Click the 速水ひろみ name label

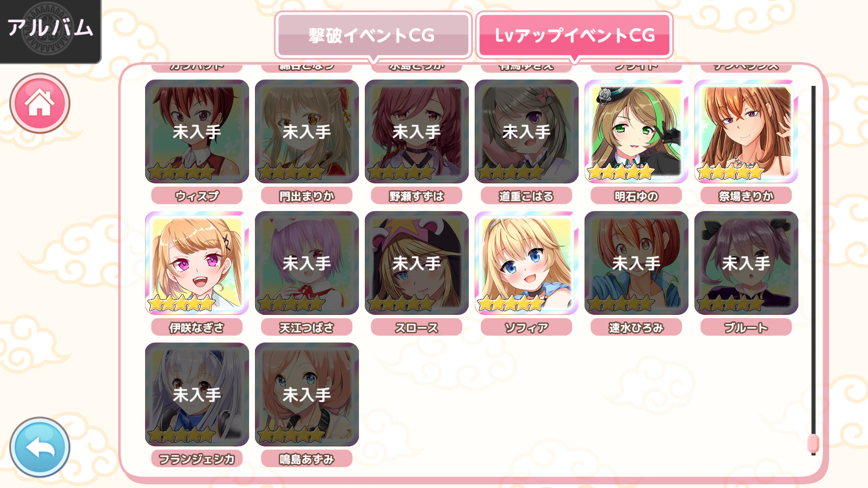[636, 327]
